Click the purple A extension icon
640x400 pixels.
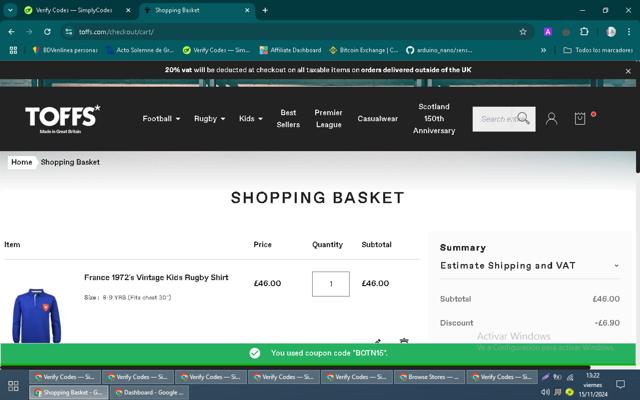(x=548, y=32)
